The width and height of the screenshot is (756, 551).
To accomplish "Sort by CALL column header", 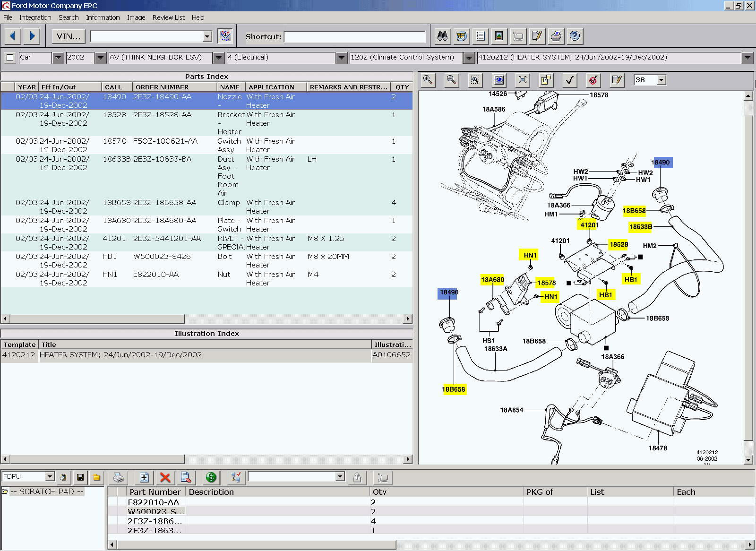I will click(x=117, y=87).
